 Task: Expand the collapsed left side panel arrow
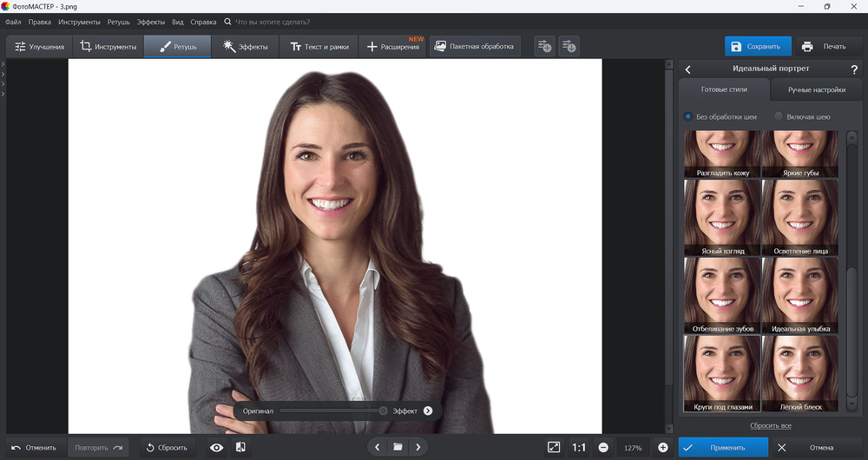point(3,64)
